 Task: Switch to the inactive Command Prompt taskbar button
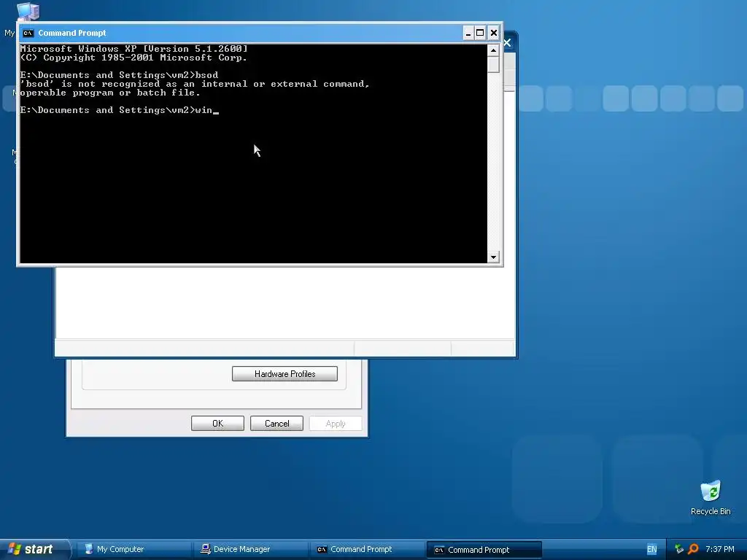point(368,550)
